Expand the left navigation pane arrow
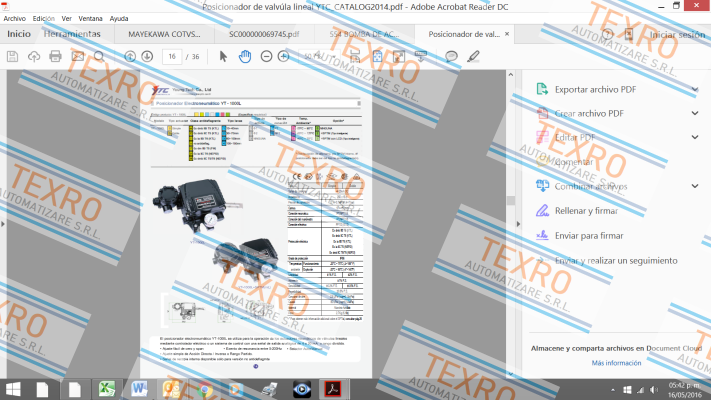This screenshot has height=400, width=711. [x=3, y=224]
